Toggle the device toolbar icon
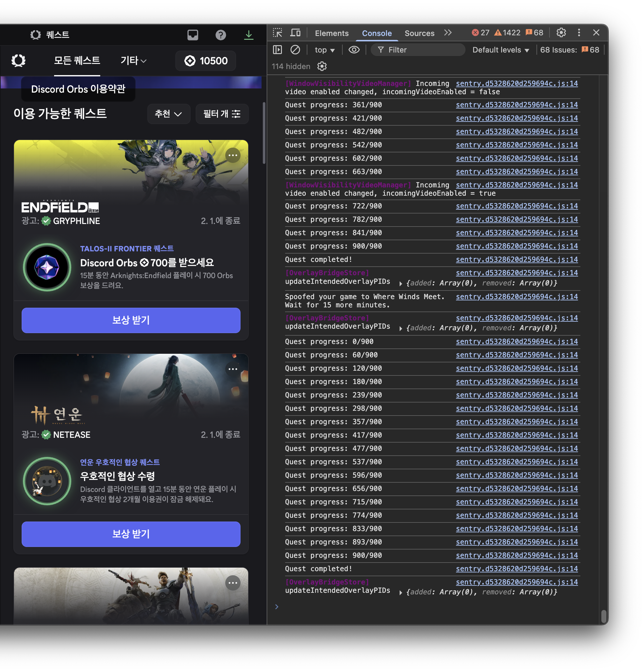The height and width of the screenshot is (672, 644). coord(295,33)
